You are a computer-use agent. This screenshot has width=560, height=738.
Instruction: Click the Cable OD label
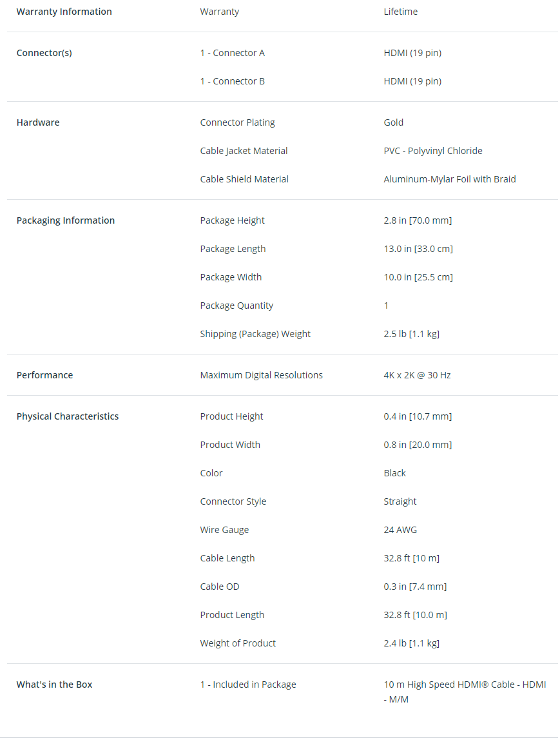click(219, 587)
